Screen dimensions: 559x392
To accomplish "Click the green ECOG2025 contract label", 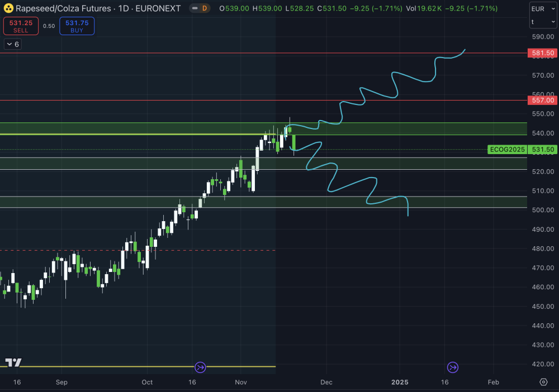I will coord(508,150).
